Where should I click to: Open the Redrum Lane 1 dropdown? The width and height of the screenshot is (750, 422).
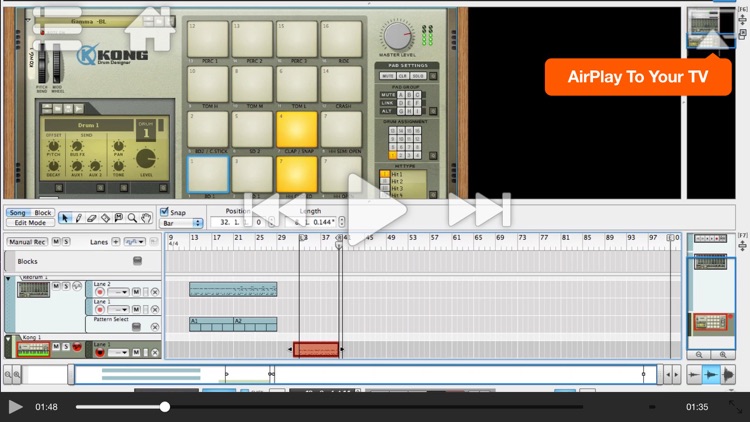(x=118, y=310)
